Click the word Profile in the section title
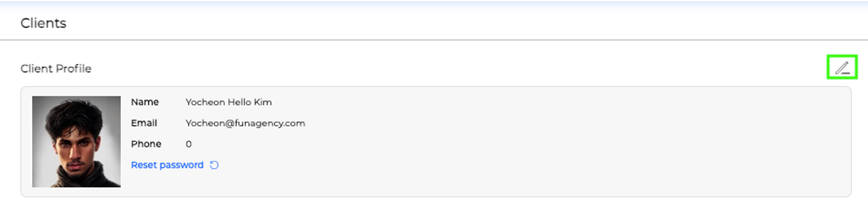 pyautogui.click(x=75, y=68)
